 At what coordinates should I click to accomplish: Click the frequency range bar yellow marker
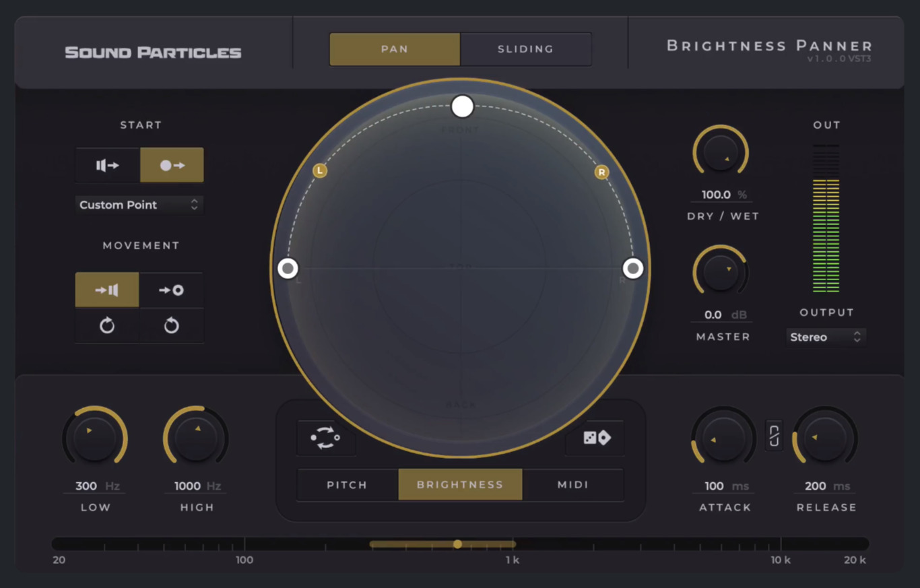tap(457, 544)
